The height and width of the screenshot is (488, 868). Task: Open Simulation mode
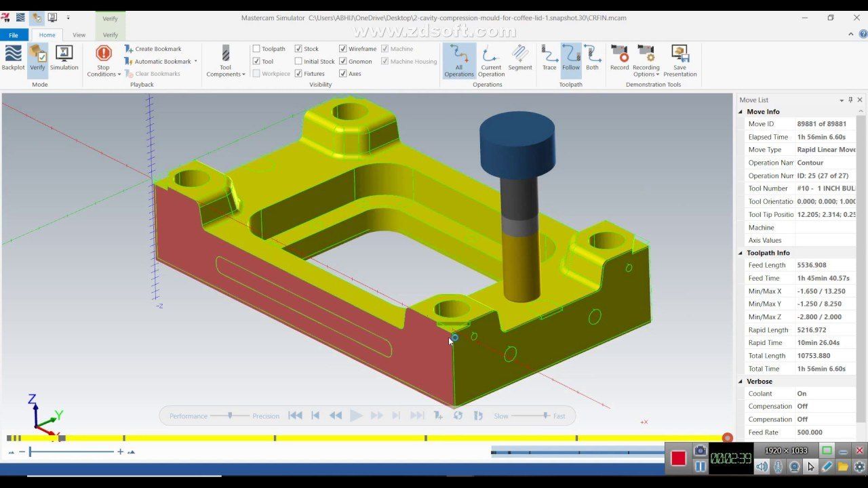pos(64,58)
